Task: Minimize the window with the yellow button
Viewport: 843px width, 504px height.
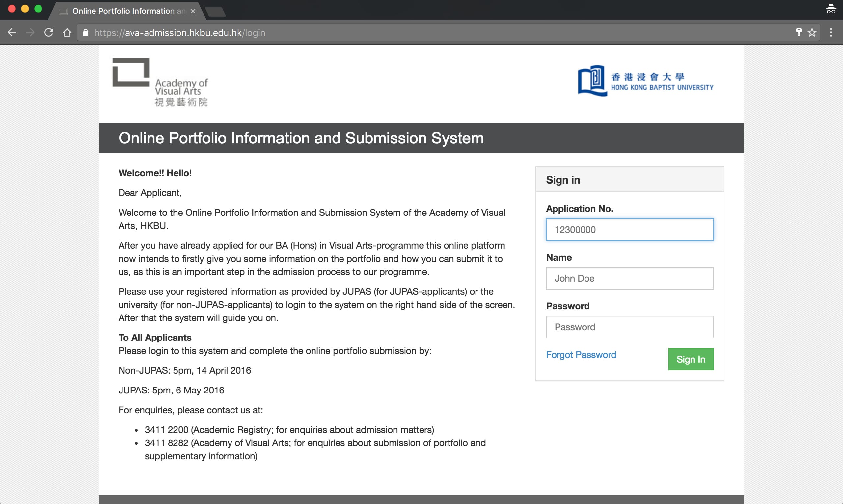Action: click(25, 9)
